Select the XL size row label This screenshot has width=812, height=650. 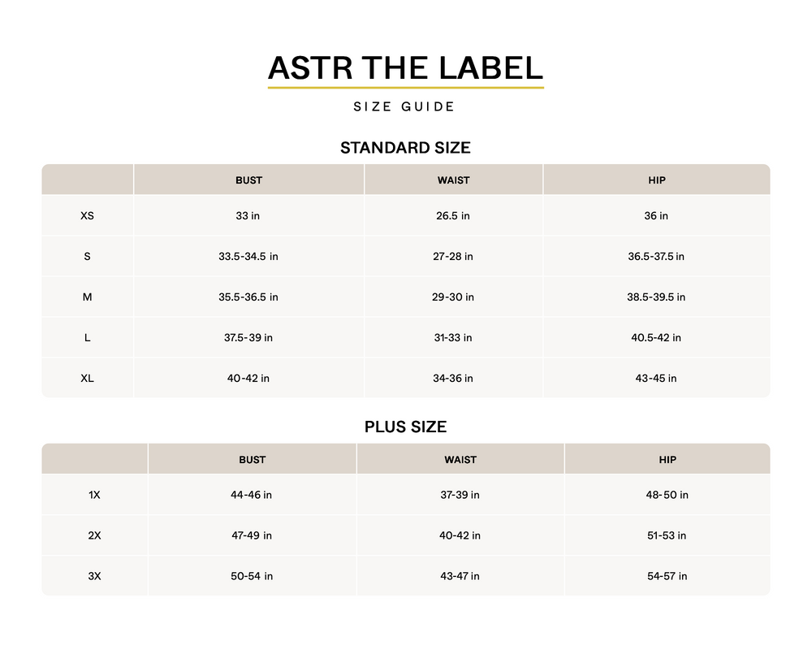(x=87, y=379)
